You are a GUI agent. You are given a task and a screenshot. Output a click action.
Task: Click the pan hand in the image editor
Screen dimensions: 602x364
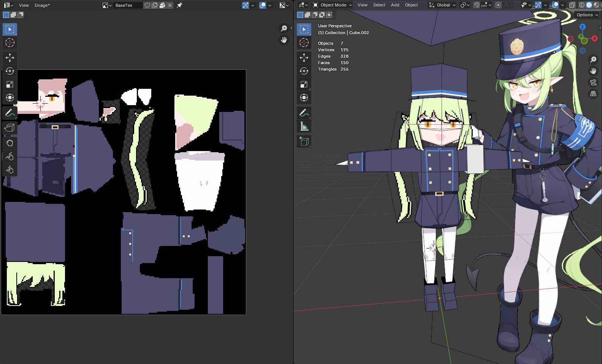284,40
